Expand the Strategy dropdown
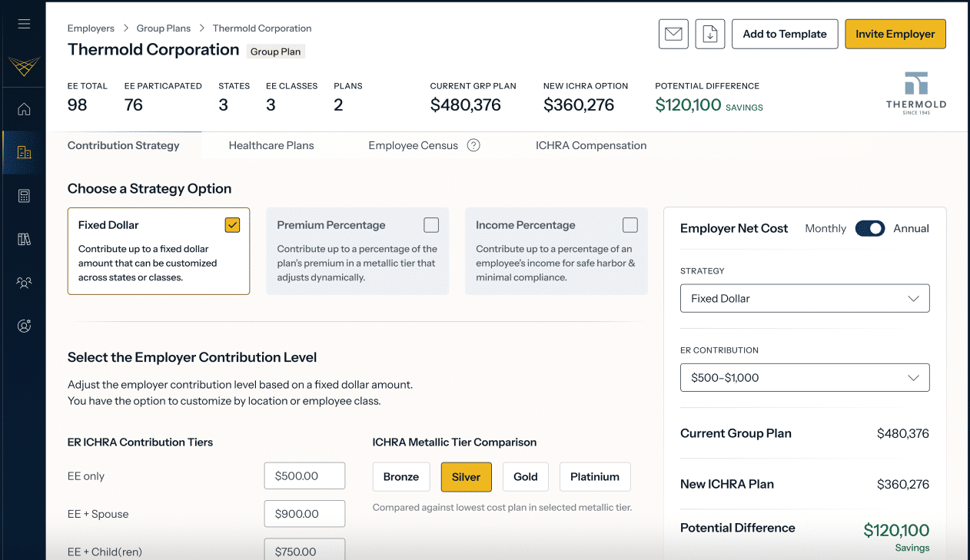 805,299
